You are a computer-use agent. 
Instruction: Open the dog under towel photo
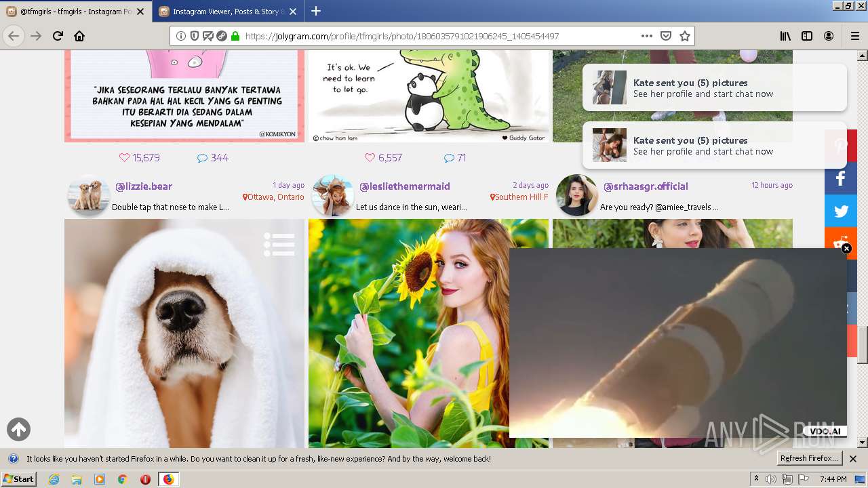(x=184, y=333)
